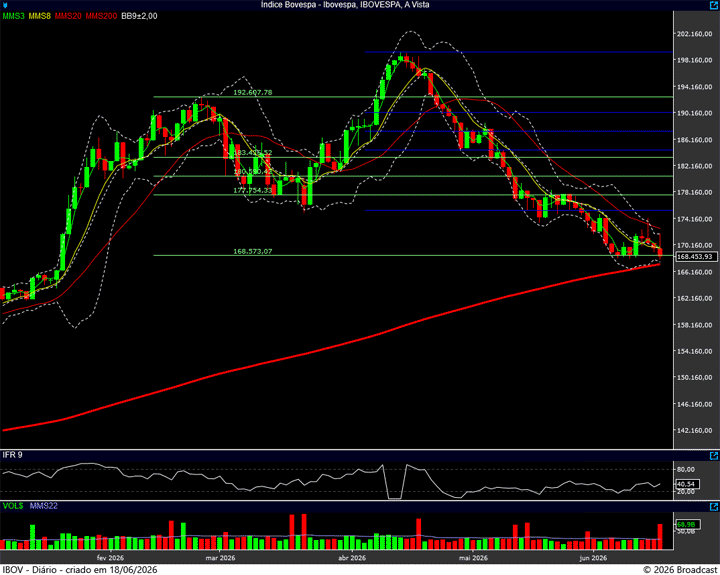The width and height of the screenshot is (720, 575).
Task: Click the 80,00 IFR overbought level
Action: coord(686,469)
